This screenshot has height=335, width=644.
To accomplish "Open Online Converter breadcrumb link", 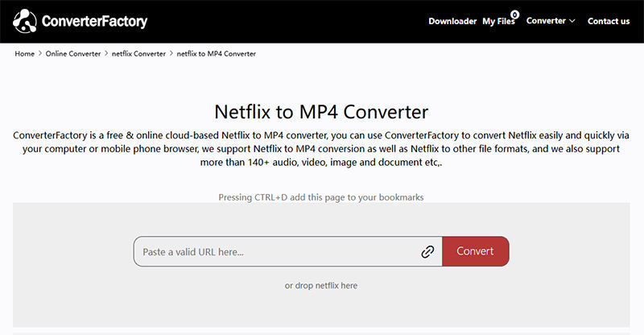I will [x=73, y=54].
